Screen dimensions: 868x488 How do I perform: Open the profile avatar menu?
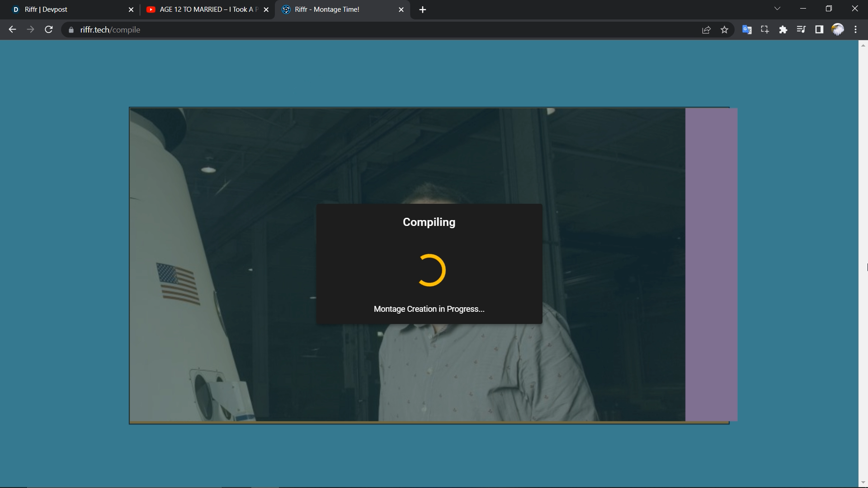coord(838,30)
